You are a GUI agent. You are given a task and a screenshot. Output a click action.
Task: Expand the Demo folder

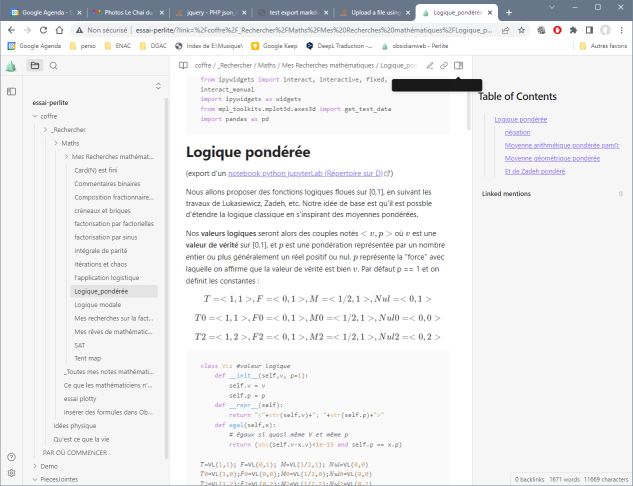click(35, 466)
